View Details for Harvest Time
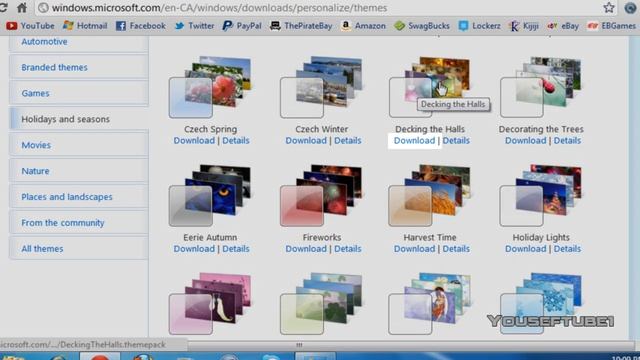Image resolution: width=640 pixels, height=360 pixels. click(x=456, y=249)
